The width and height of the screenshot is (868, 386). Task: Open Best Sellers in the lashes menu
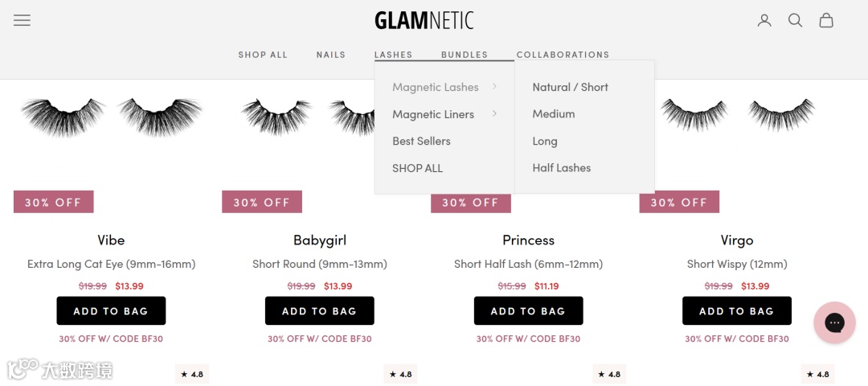[x=421, y=142]
